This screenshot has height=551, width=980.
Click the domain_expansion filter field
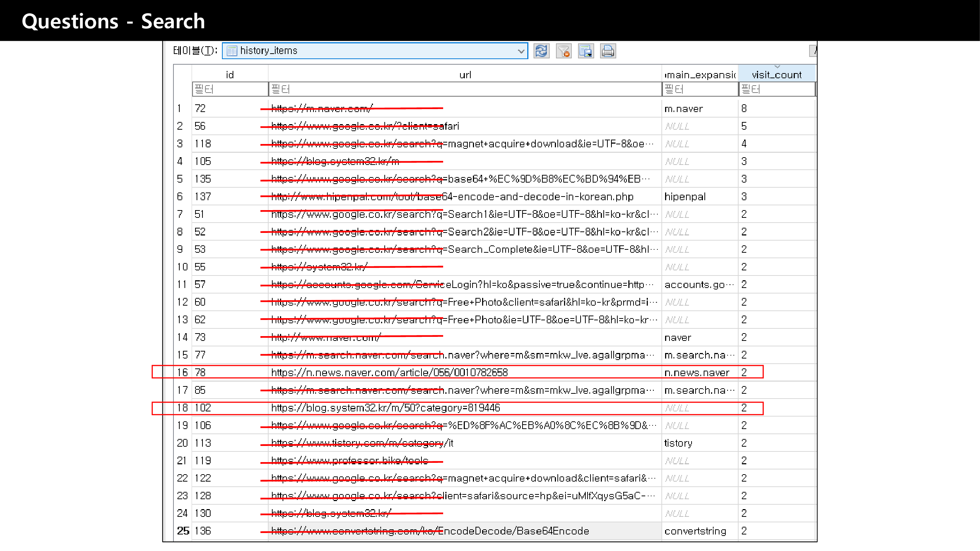tap(699, 89)
